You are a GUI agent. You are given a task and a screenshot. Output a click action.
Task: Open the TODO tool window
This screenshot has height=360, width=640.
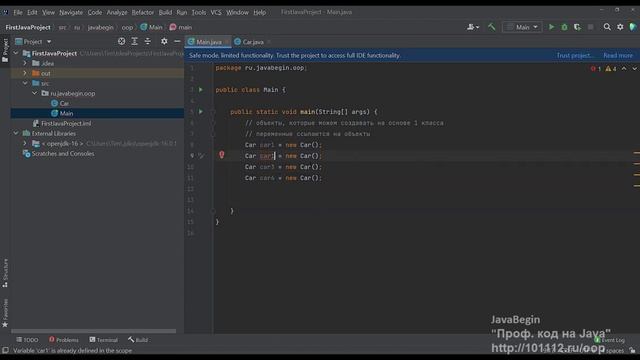pyautogui.click(x=27, y=340)
